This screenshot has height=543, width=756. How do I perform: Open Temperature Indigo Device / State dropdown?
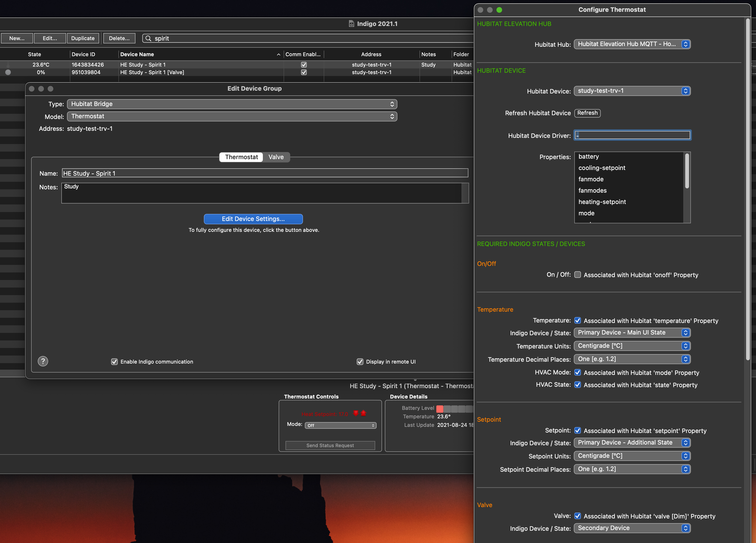[x=632, y=333]
